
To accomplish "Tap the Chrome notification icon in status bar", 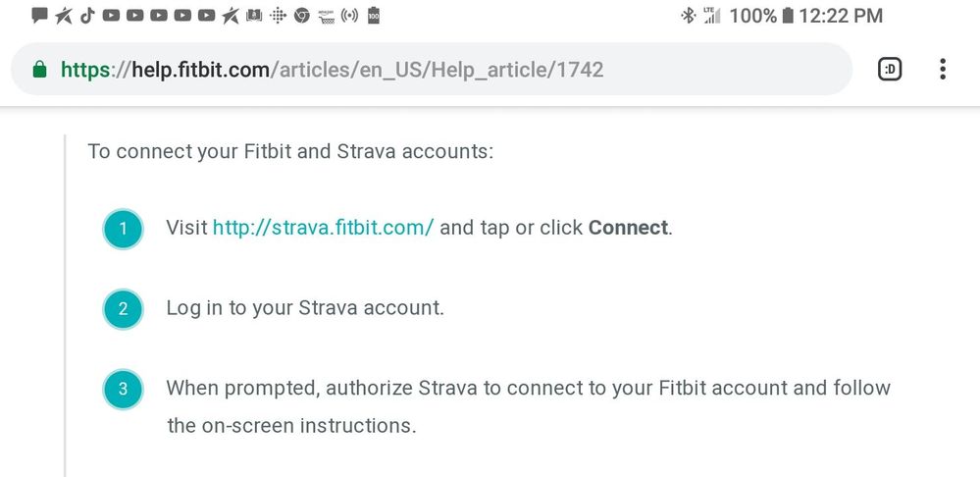I will [302, 16].
